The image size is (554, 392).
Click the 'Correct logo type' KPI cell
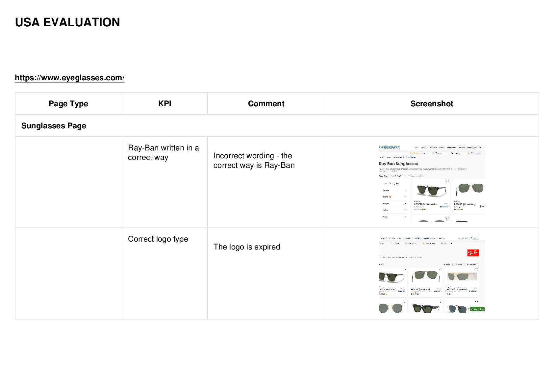164,273
